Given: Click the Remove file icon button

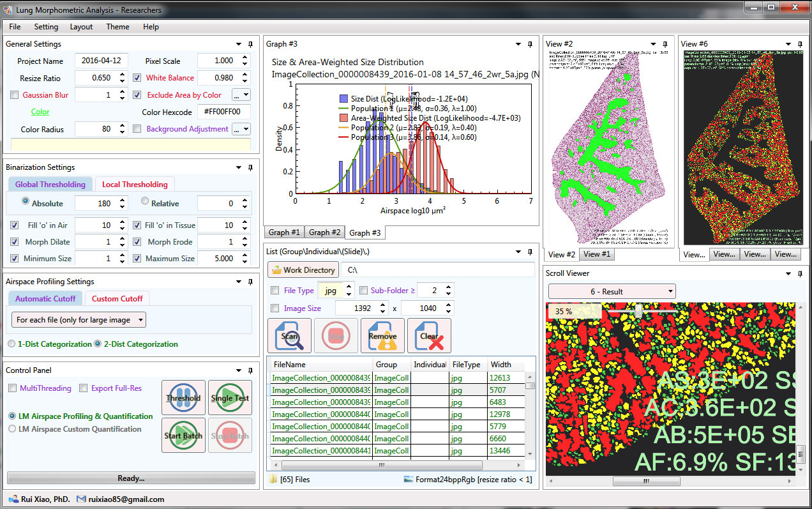Looking at the screenshot, I should 382,336.
